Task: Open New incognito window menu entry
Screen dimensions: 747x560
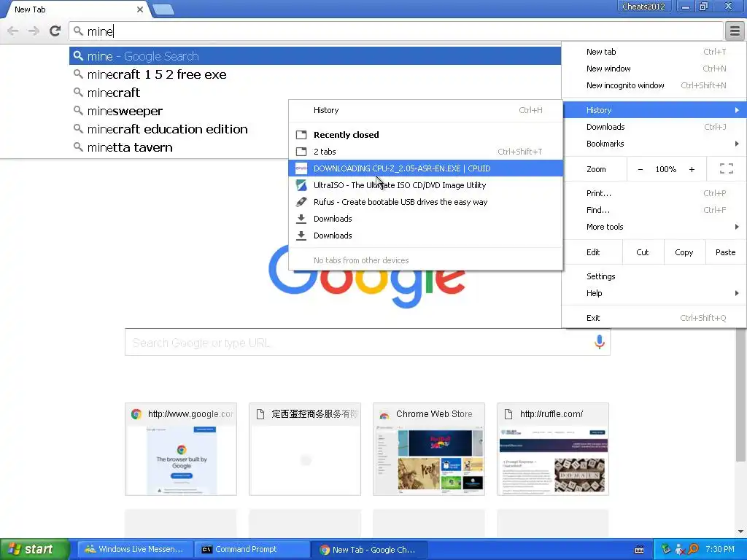Action: click(654, 85)
